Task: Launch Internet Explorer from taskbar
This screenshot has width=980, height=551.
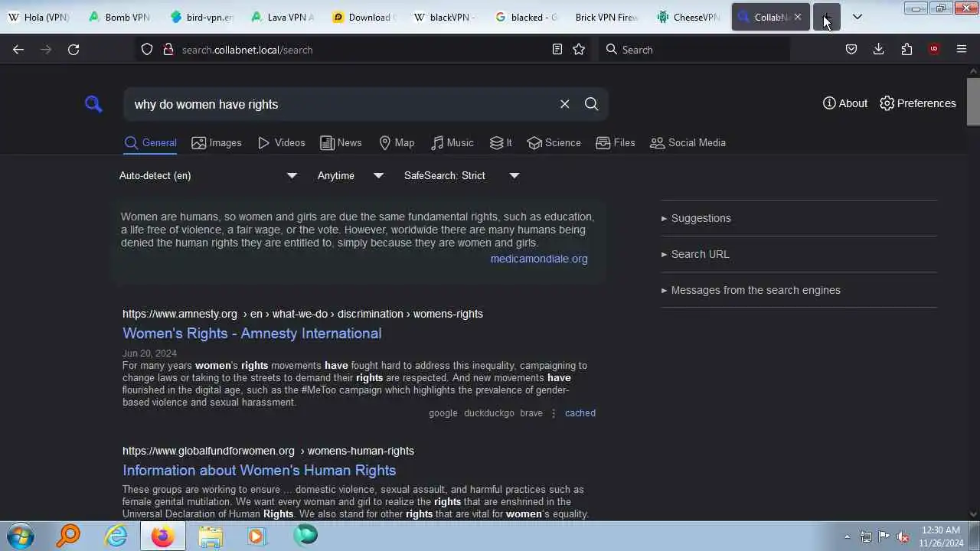Action: [116, 535]
